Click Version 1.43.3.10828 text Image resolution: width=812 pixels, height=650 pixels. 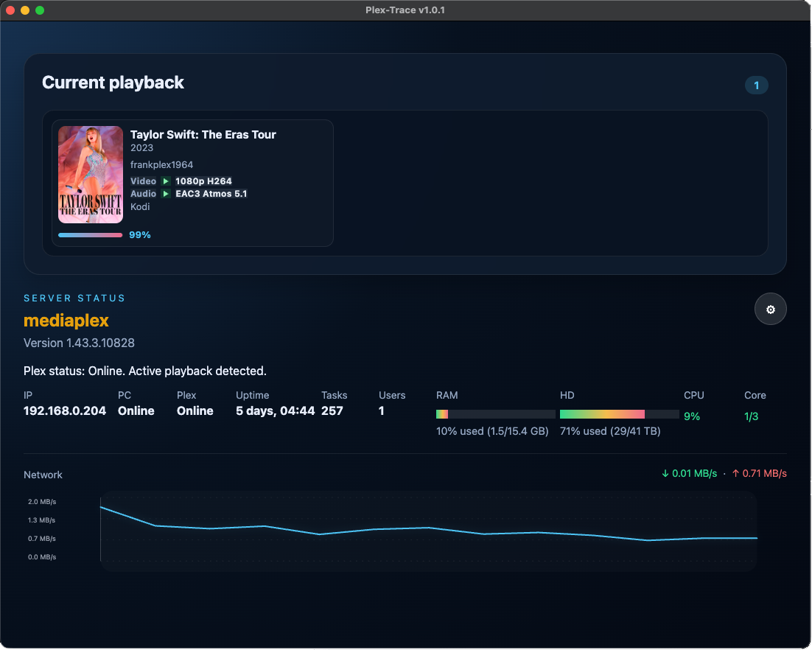79,343
